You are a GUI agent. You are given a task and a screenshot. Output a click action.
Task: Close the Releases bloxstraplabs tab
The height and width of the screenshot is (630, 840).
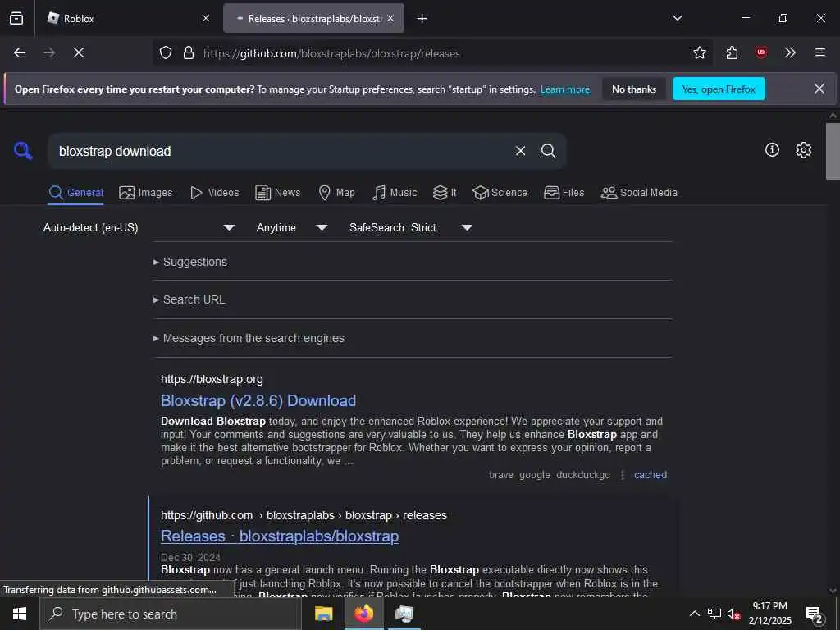(x=390, y=18)
